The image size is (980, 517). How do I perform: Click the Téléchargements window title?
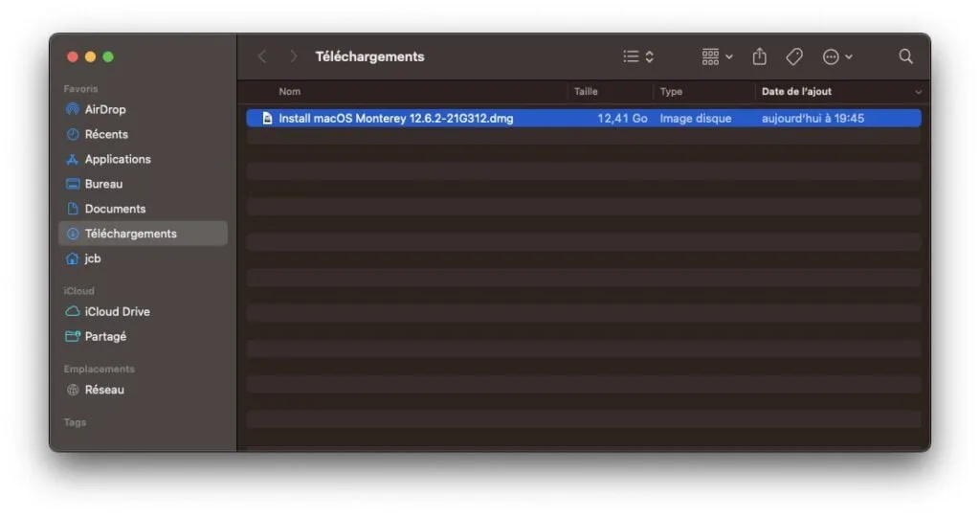pos(370,56)
